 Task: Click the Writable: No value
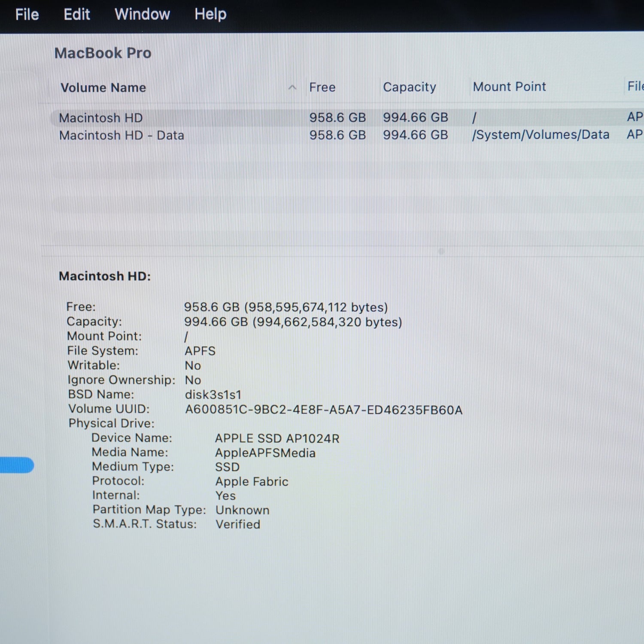pyautogui.click(x=193, y=366)
